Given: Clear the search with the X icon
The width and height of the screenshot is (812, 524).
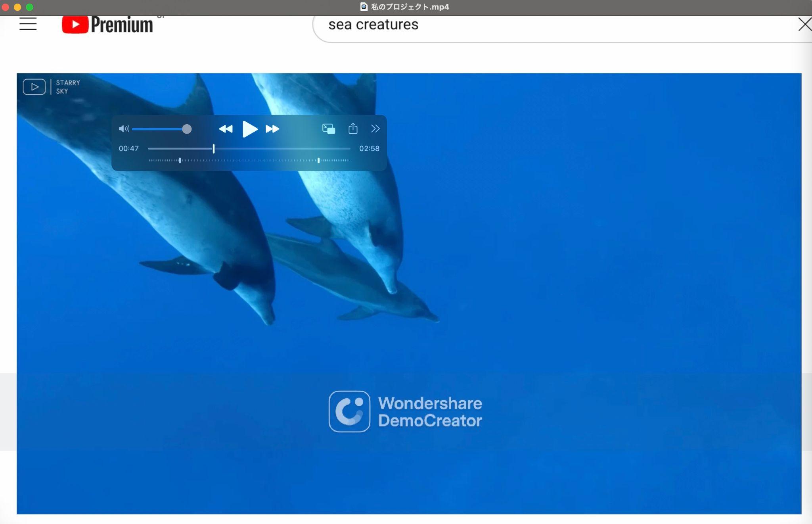Looking at the screenshot, I should point(805,25).
